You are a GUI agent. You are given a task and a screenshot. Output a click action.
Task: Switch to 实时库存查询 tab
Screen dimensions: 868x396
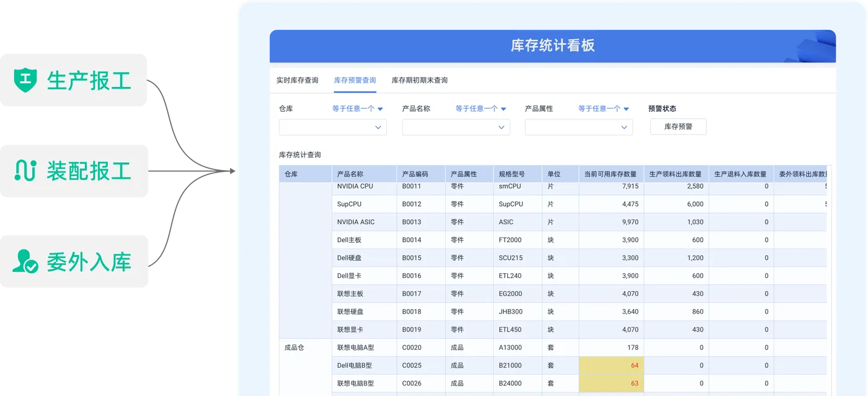pos(297,80)
